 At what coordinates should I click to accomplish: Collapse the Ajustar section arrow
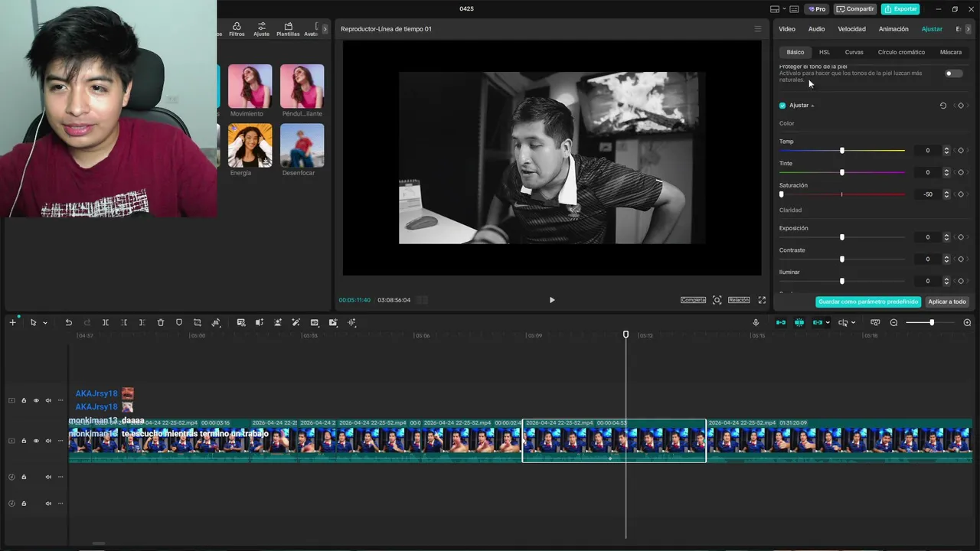point(812,106)
